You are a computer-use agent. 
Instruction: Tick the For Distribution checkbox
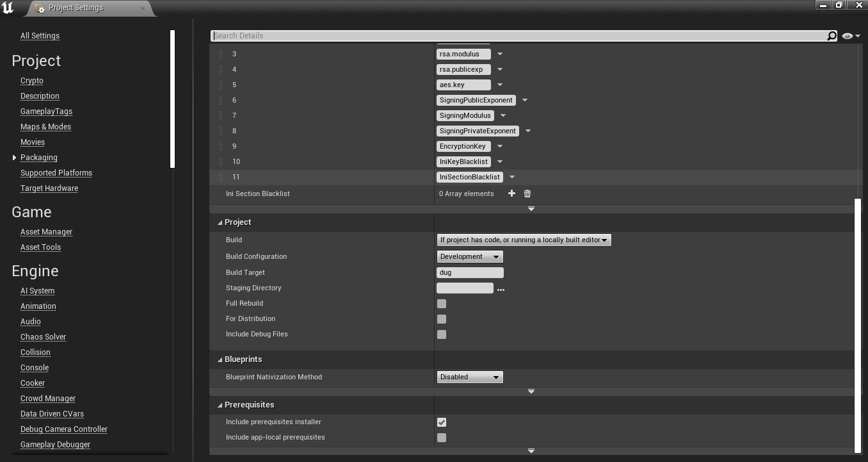442,319
